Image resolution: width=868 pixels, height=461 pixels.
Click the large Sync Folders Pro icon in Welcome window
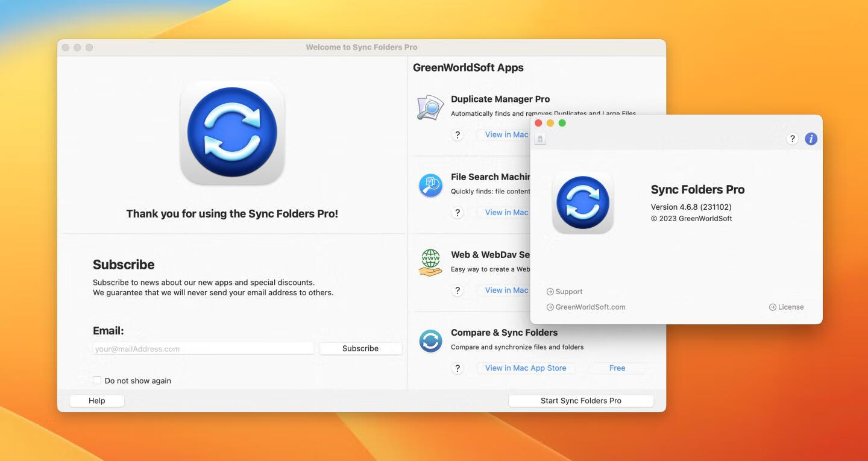(232, 133)
